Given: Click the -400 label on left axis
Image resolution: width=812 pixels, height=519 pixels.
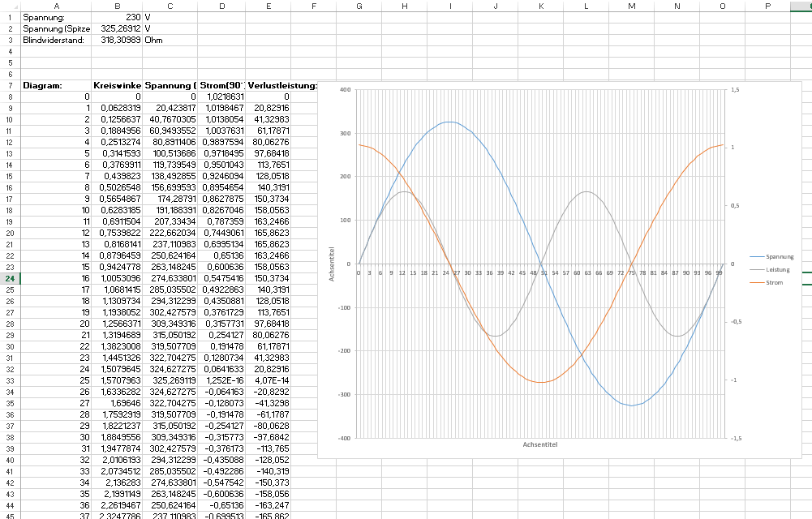Looking at the screenshot, I should (x=345, y=438).
